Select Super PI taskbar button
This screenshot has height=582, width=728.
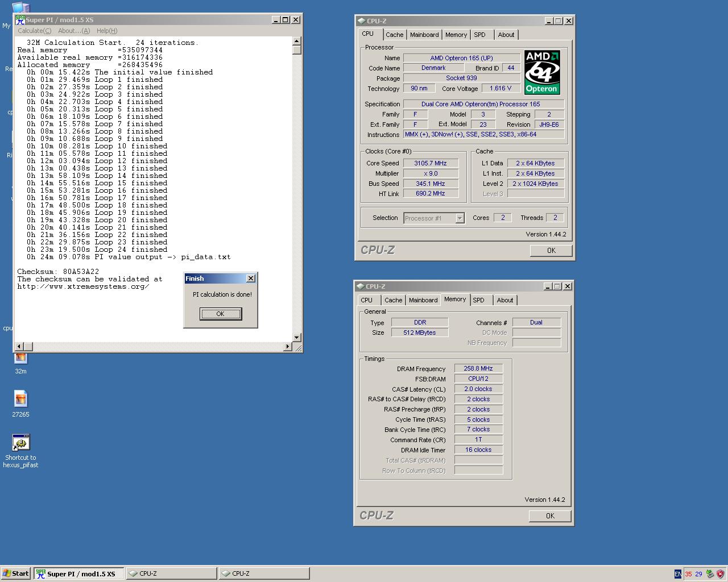click(x=79, y=573)
